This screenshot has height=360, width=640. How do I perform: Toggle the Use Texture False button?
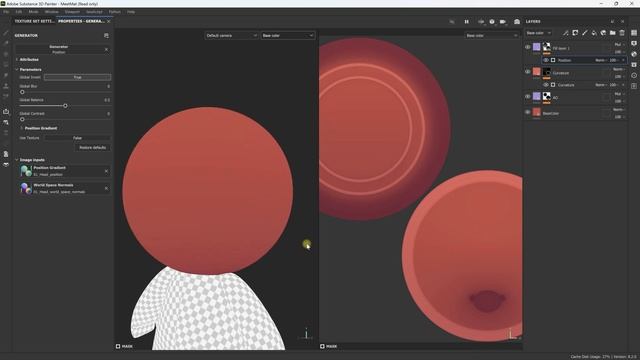point(78,138)
